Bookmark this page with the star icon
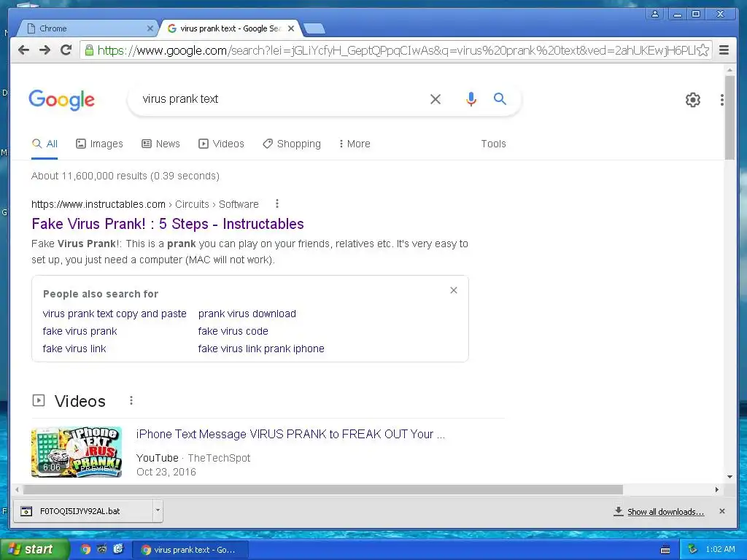This screenshot has height=560, width=747. pos(703,50)
